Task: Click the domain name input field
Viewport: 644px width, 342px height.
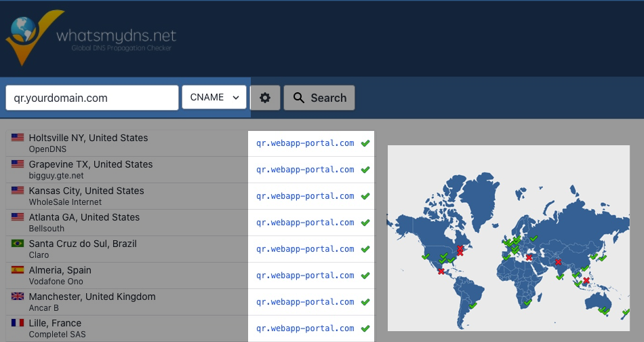Action: [92, 98]
